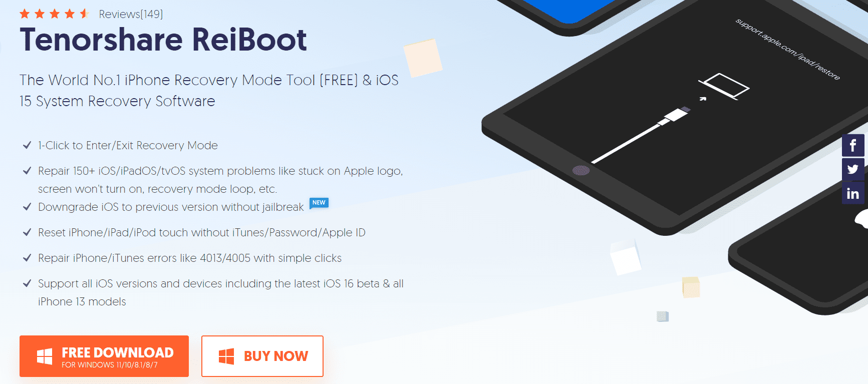Click the third orange rating star

coord(55,14)
